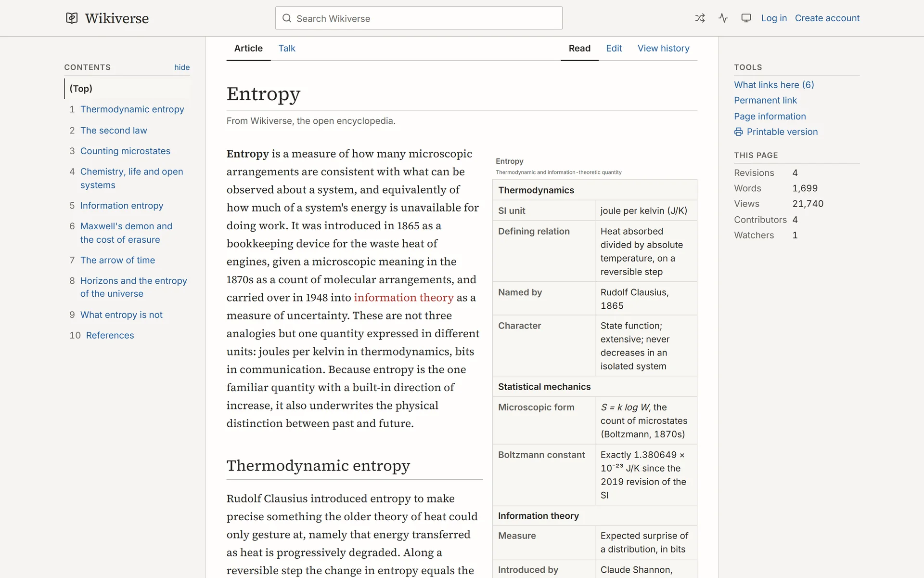Click the printer icon beside Printable version
Image resolution: width=924 pixels, height=578 pixels.
click(x=738, y=132)
